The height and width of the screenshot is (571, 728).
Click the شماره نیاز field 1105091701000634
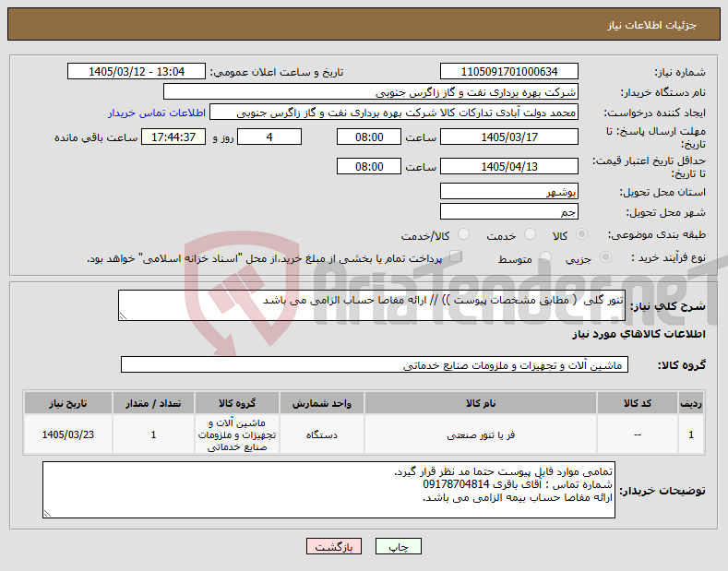[508, 72]
